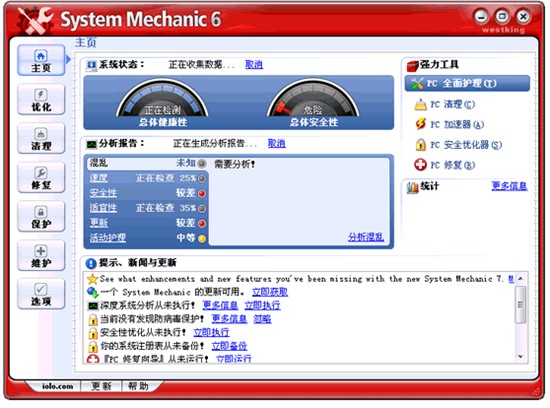
Task: Open the 优化 optimize sidebar button
Action: click(x=41, y=100)
